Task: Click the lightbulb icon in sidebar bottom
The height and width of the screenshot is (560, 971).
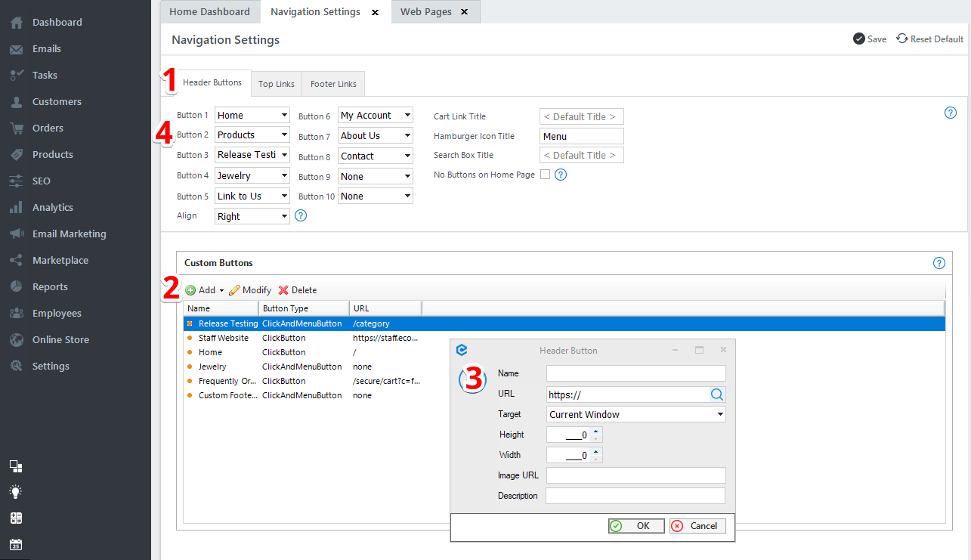Action: coord(16,492)
